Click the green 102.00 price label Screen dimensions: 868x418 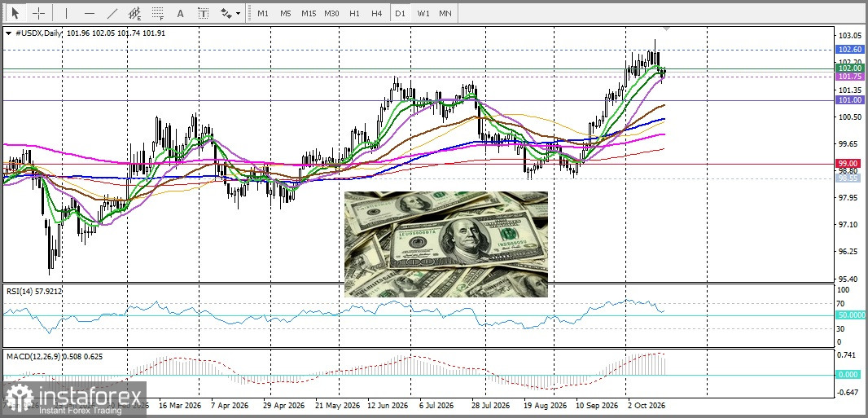(849, 68)
